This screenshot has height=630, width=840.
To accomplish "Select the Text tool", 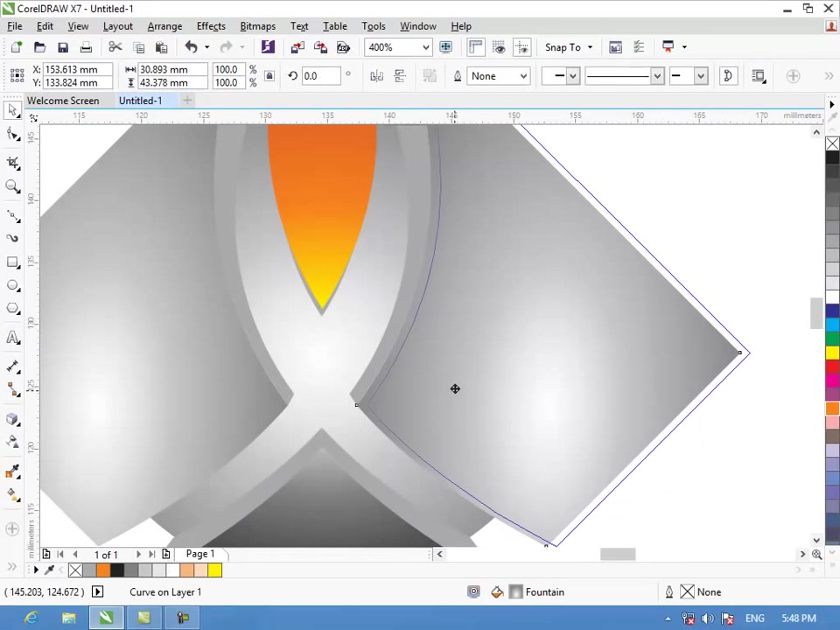I will tap(12, 338).
